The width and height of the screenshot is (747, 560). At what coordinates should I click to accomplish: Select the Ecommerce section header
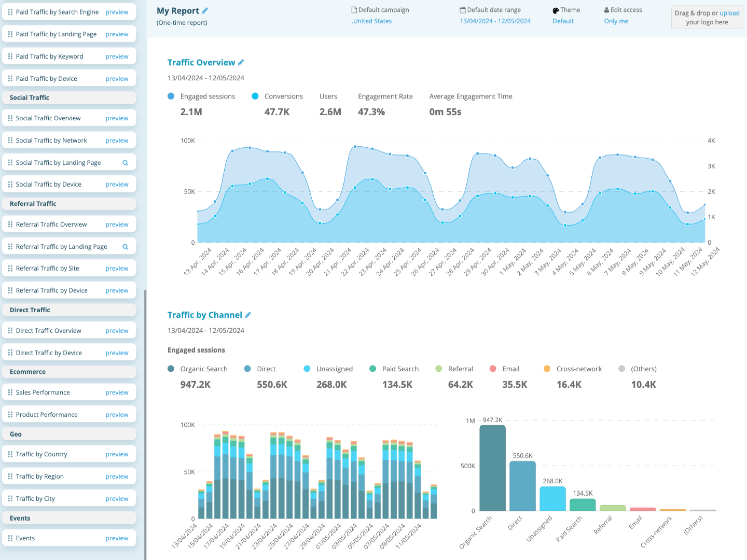(x=69, y=372)
